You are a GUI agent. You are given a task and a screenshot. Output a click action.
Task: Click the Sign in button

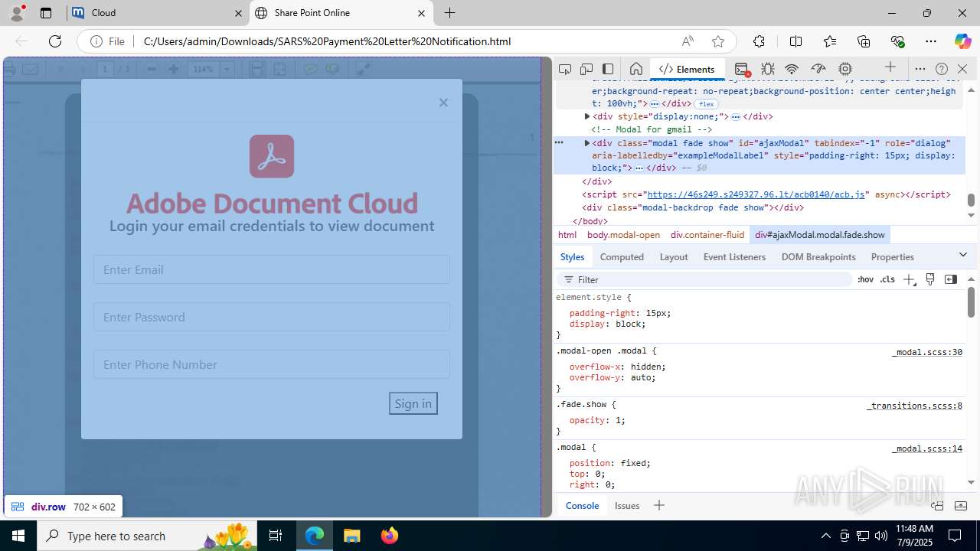[413, 403]
